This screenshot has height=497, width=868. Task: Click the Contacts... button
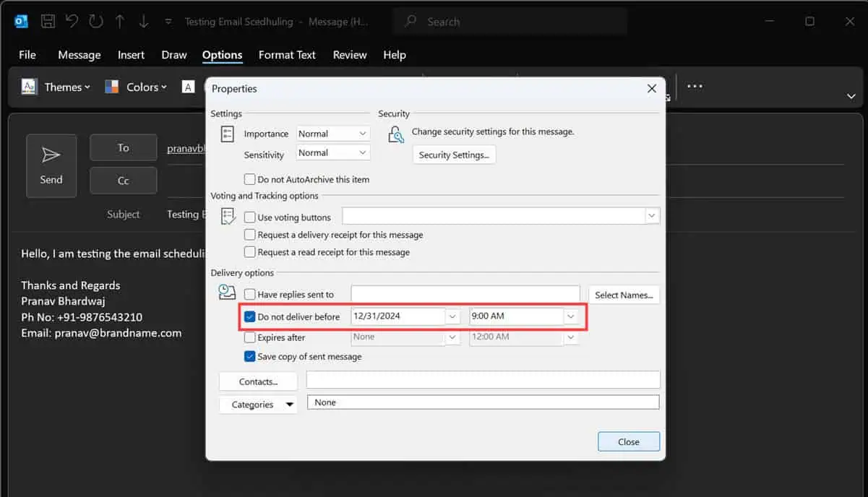click(x=258, y=381)
